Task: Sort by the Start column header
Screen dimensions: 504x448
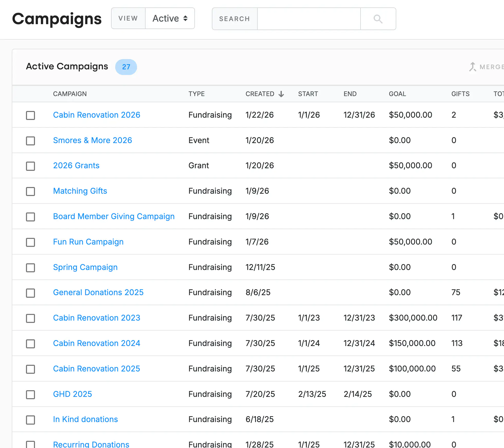Action: [x=308, y=94]
